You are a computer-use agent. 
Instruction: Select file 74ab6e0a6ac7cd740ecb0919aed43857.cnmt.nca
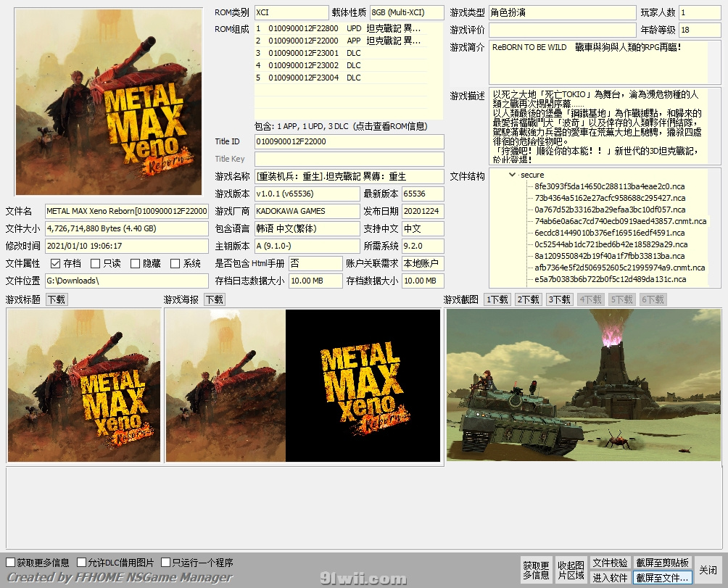pyautogui.click(x=620, y=221)
